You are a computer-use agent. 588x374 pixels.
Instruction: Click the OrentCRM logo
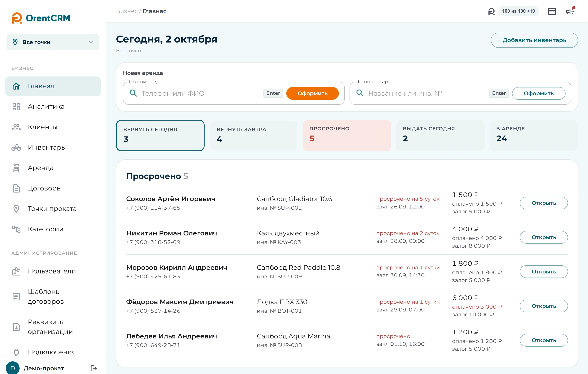[x=41, y=18]
